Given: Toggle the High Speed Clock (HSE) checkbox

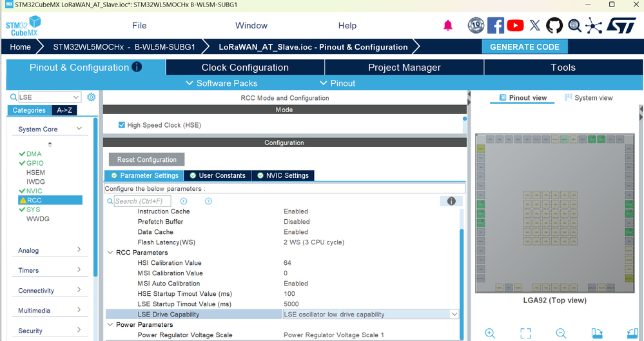Looking at the screenshot, I should click(122, 125).
